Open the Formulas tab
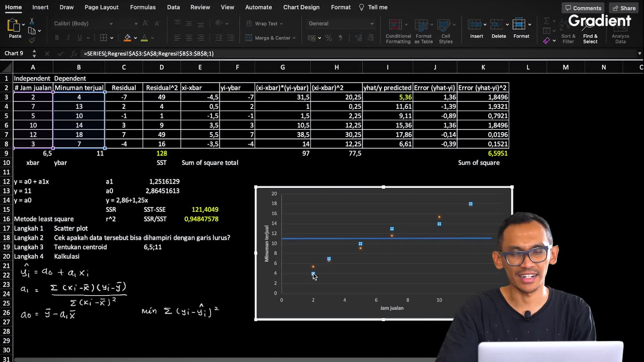Viewport: 644px width, 362px height. click(x=143, y=7)
